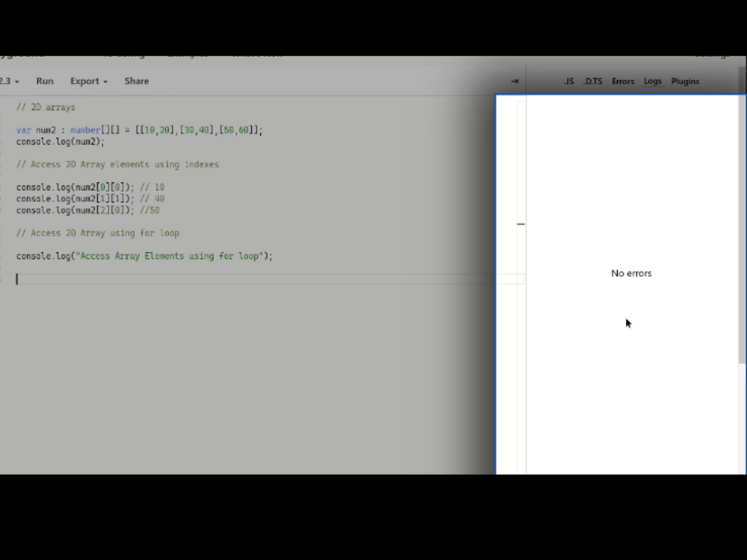Click the comment line '// 2D arrays'
Screen dimensions: 747x560
46,106
